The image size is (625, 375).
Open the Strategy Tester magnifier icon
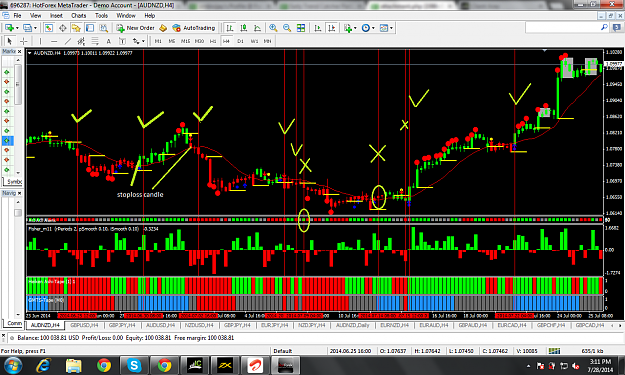point(104,28)
